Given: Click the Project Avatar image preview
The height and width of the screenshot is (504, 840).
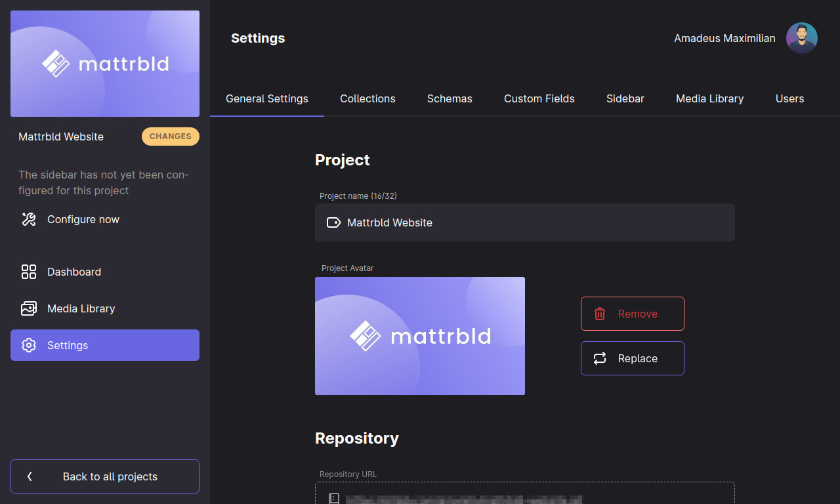Looking at the screenshot, I should click(420, 335).
